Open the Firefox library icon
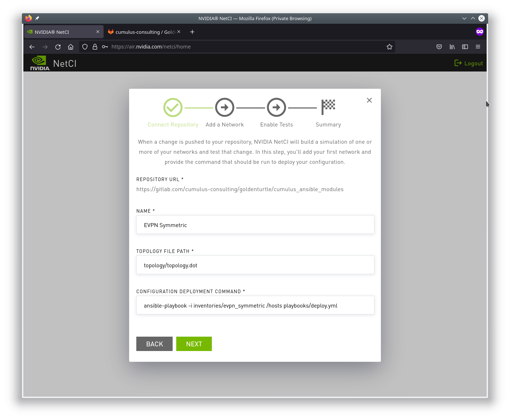The image size is (510, 420). coord(452,47)
